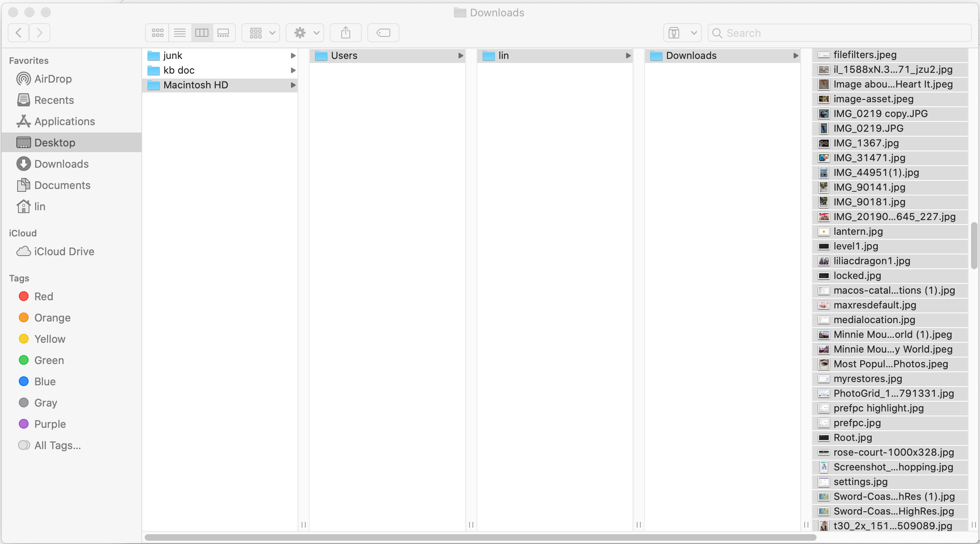Expand the Downloads folder arrow
The width and height of the screenshot is (980, 544).
(x=796, y=55)
